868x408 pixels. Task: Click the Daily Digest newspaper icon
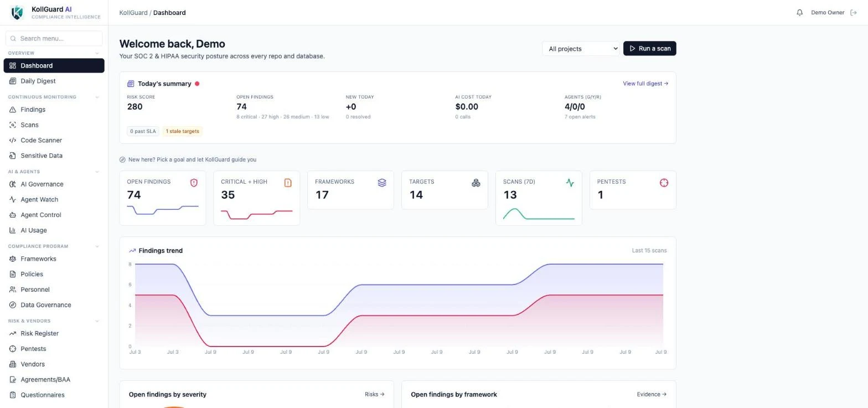point(13,81)
